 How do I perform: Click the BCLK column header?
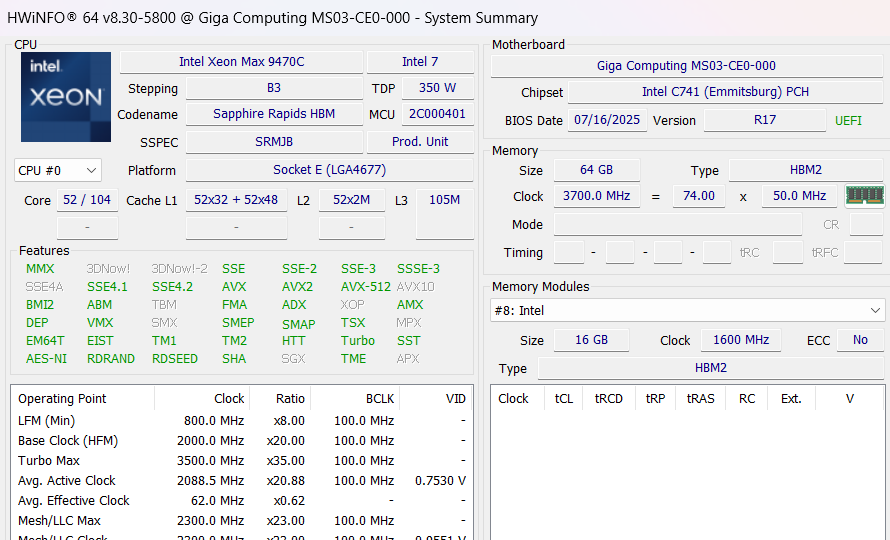coord(355,399)
